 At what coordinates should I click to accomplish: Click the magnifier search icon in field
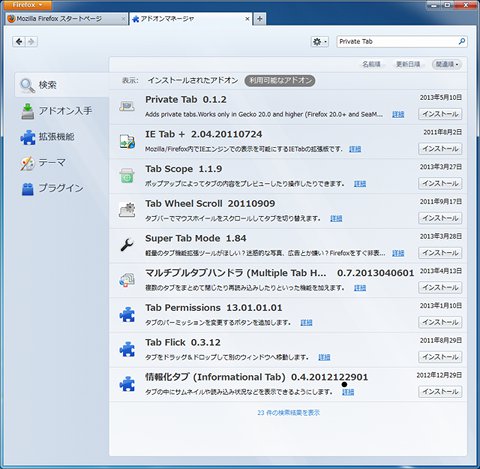[x=462, y=42]
